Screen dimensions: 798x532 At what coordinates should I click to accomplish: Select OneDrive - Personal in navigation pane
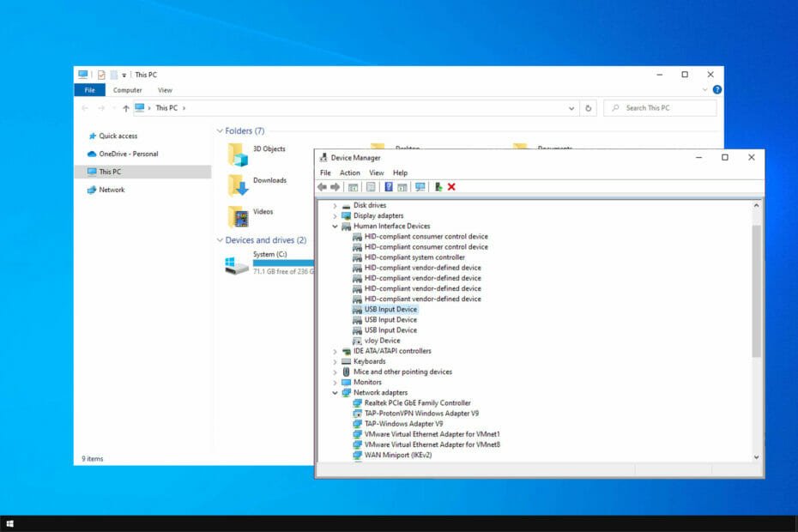128,154
